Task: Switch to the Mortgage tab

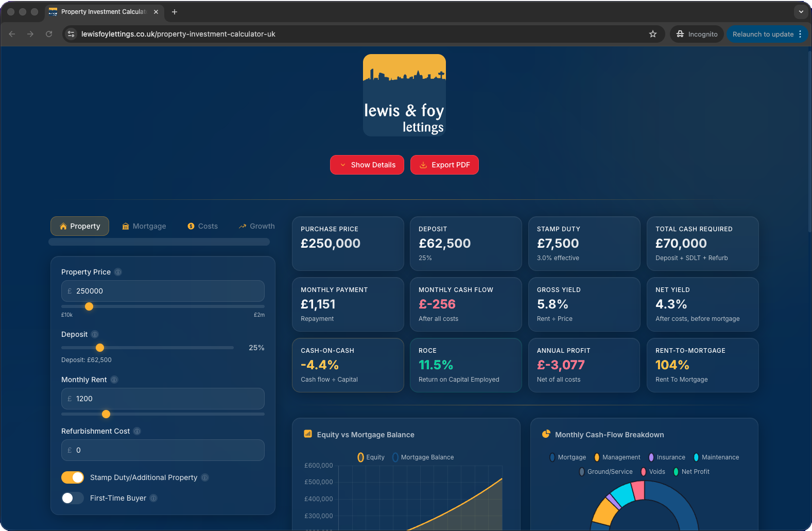Action: 144,226
